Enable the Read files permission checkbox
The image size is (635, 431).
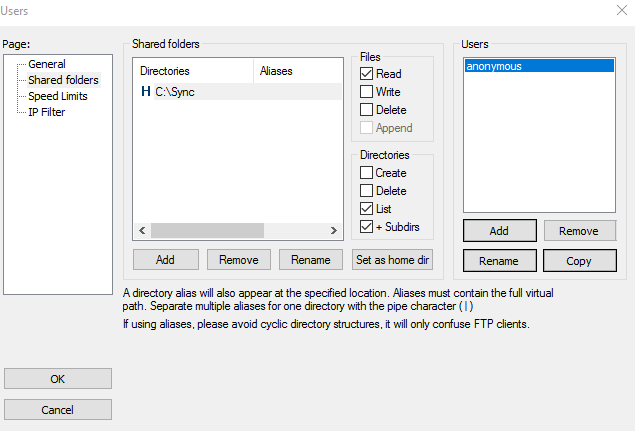[x=367, y=74]
